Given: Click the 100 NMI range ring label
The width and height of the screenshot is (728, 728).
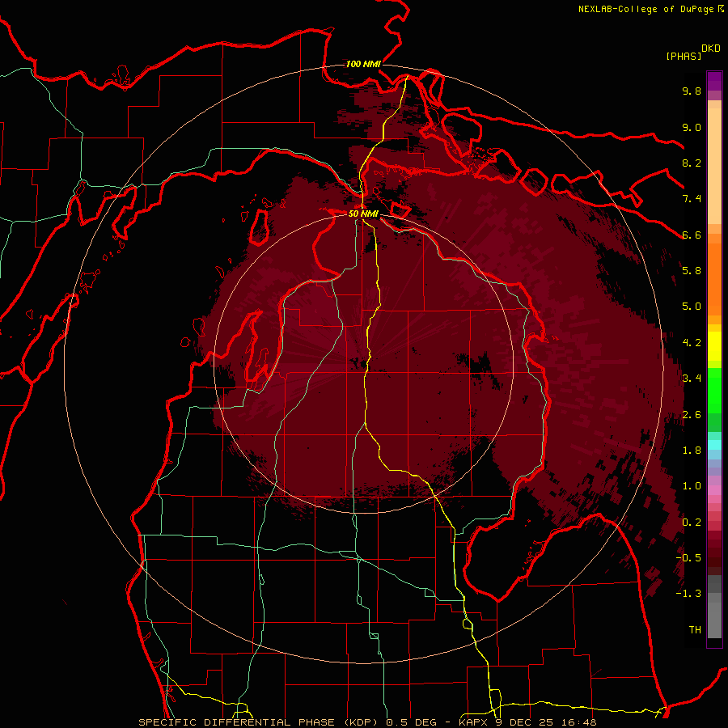Looking at the screenshot, I should [x=363, y=64].
